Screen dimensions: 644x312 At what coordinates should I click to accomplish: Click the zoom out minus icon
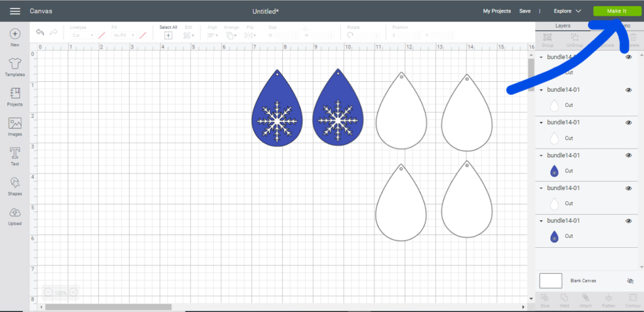48,292
